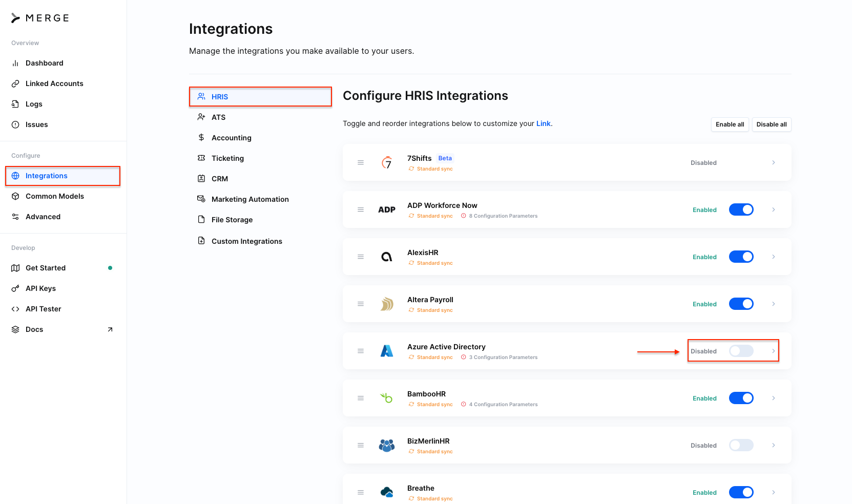This screenshot has width=852, height=504.
Task: Click the Azure Active Directory logo icon
Action: point(387,351)
